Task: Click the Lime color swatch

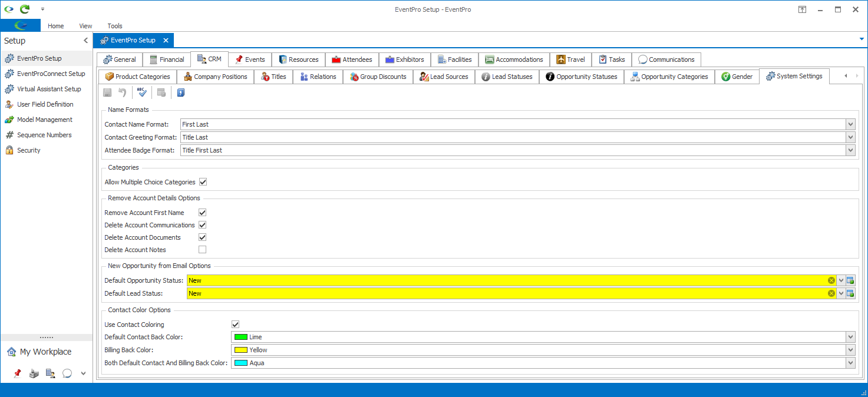Action: pyautogui.click(x=240, y=337)
